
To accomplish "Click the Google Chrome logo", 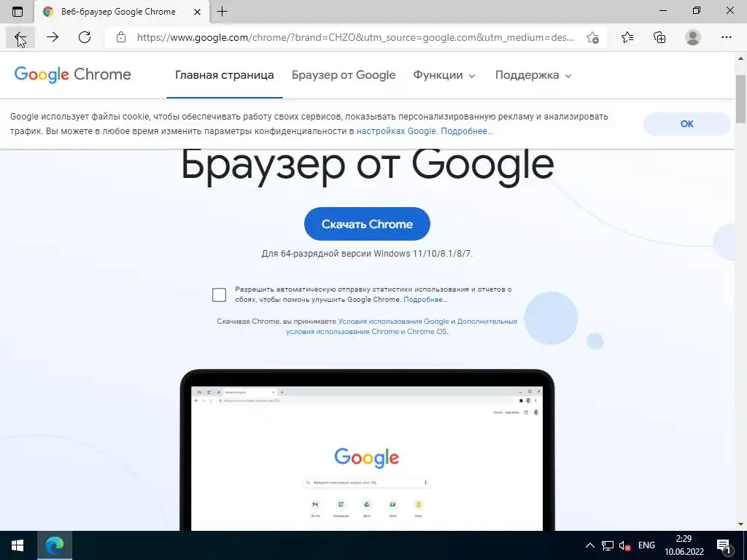I will tap(72, 75).
